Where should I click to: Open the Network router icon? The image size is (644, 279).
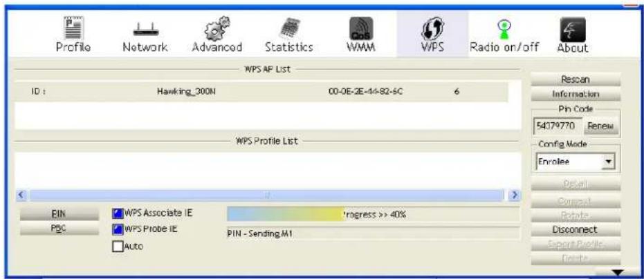[145, 35]
